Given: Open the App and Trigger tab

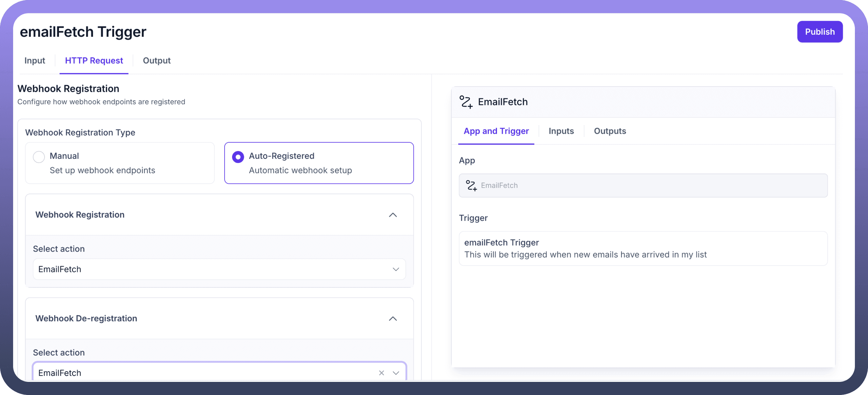Looking at the screenshot, I should pos(496,131).
